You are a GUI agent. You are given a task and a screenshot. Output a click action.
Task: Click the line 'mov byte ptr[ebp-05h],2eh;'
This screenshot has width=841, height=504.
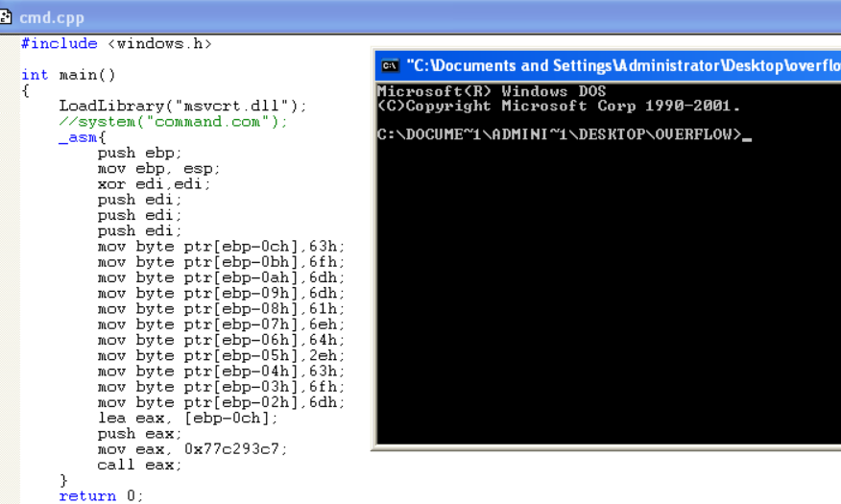(x=221, y=355)
